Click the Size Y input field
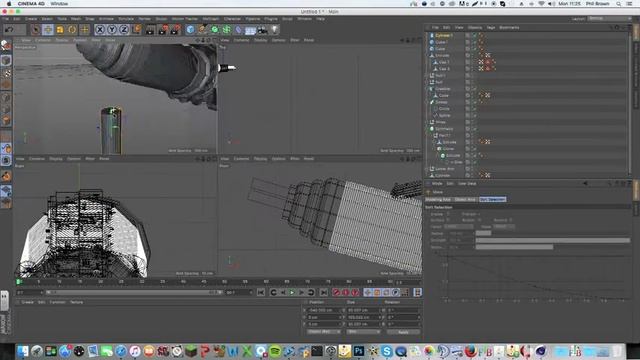Image resolution: width=640 pixels, height=360 pixels. pos(363,317)
